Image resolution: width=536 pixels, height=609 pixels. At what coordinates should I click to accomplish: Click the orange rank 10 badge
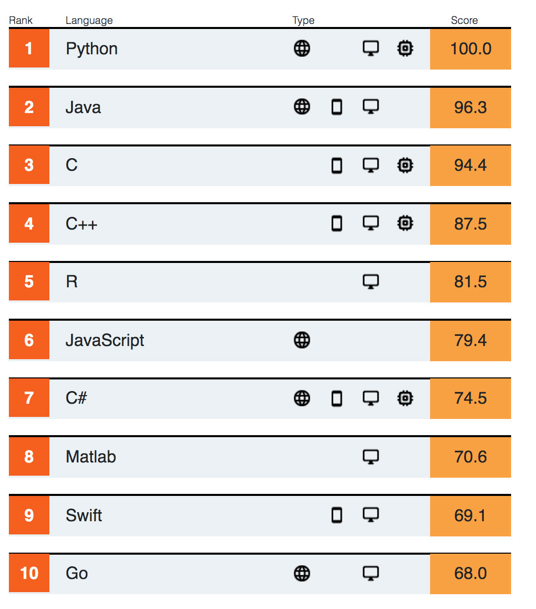(x=29, y=573)
